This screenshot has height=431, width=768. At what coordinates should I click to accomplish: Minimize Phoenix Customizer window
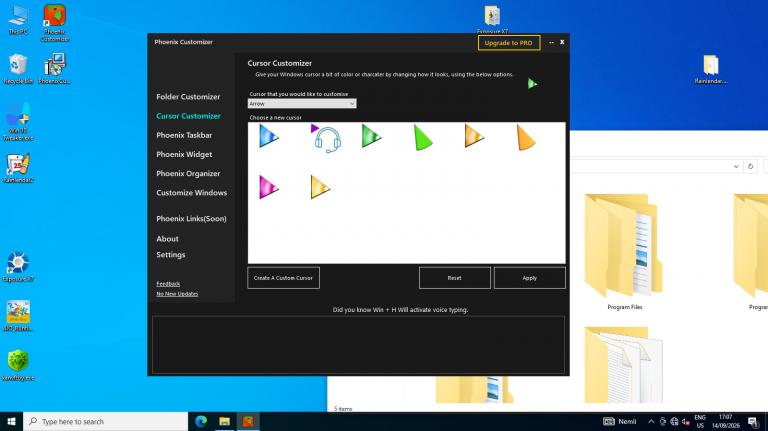point(552,43)
